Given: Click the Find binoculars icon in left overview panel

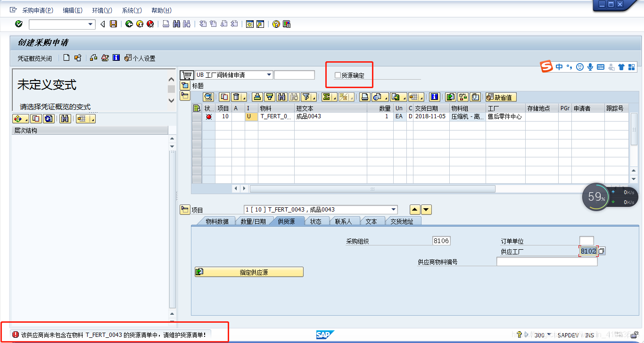Looking at the screenshot, I should click(66, 119).
